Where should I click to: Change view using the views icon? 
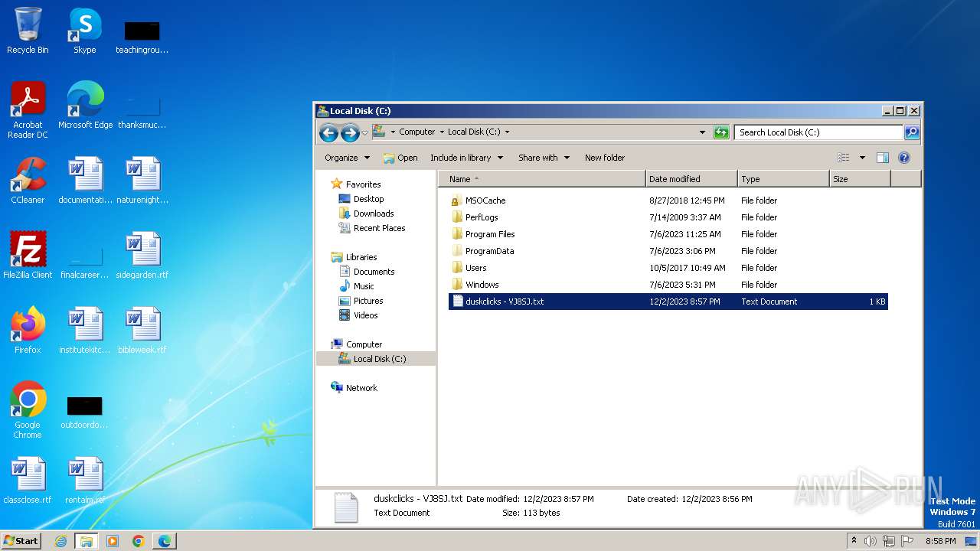[x=844, y=158]
